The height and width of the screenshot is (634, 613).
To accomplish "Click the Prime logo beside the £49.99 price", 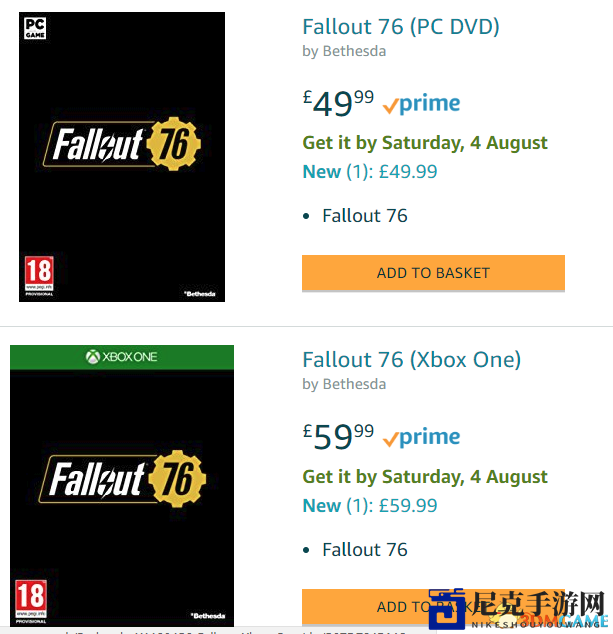I will (x=421, y=104).
